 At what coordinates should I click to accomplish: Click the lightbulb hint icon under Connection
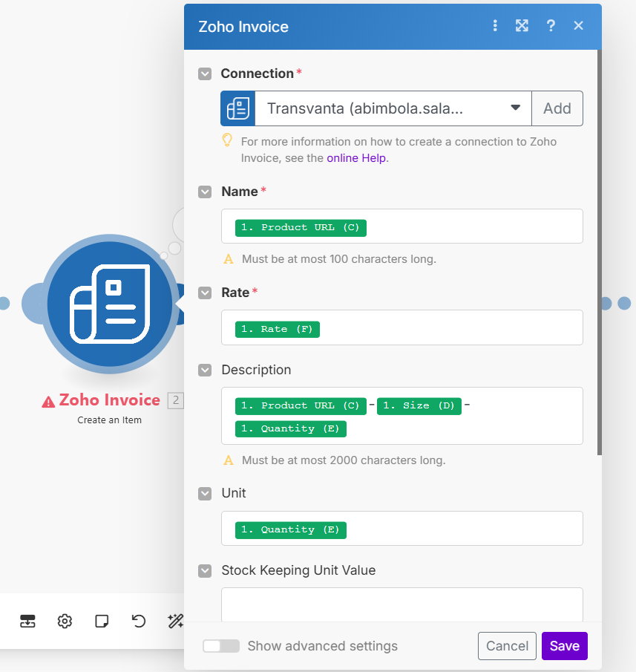[x=227, y=140]
